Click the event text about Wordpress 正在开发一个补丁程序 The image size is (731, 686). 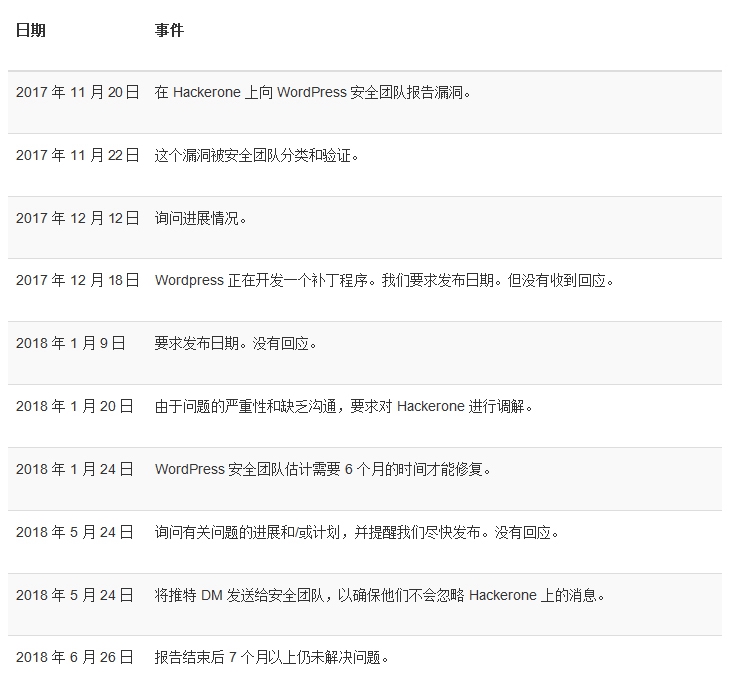(x=384, y=281)
